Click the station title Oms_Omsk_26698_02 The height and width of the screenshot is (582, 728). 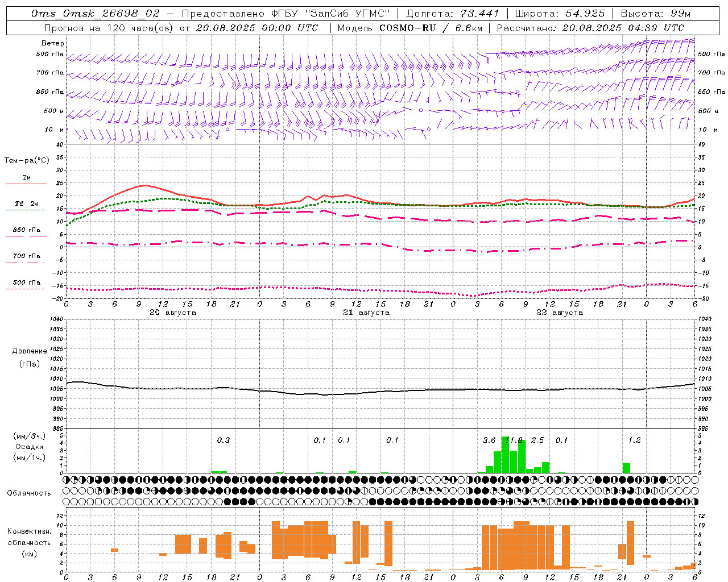pos(96,14)
